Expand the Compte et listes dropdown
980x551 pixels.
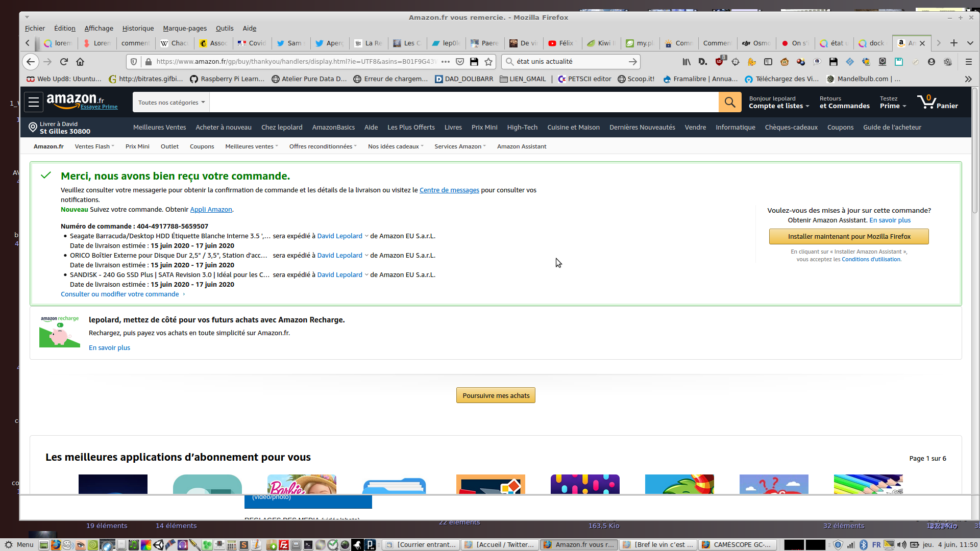pos(779,106)
